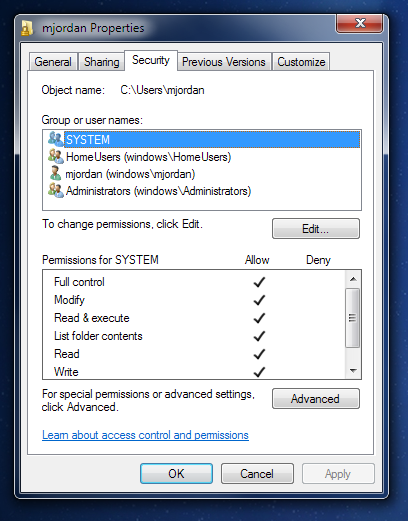Click the HomeUsers group icon

tap(55, 156)
